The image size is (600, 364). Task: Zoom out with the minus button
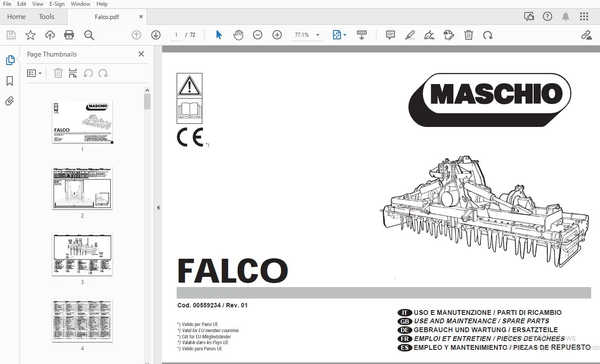[x=258, y=35]
